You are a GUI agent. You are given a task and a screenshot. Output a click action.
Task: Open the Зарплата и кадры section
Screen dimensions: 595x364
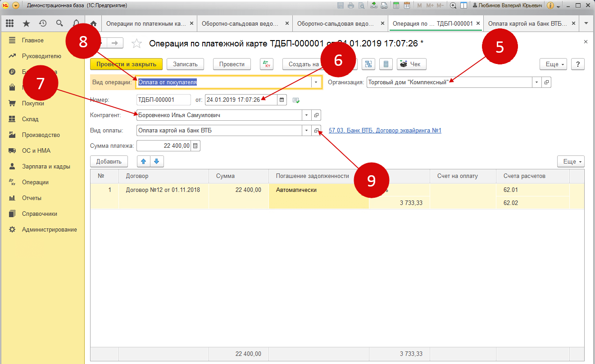point(45,166)
